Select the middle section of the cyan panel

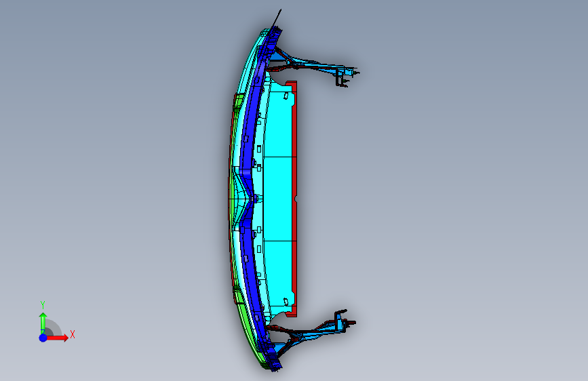[x=278, y=199]
